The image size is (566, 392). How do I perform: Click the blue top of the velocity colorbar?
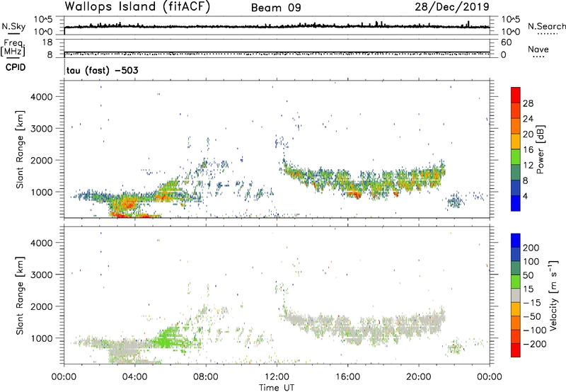click(516, 240)
